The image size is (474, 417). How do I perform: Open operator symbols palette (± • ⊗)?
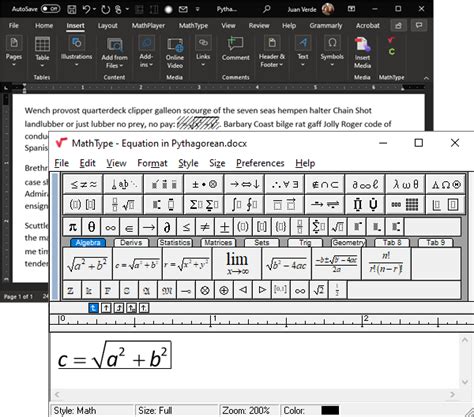pyautogui.click(x=204, y=184)
